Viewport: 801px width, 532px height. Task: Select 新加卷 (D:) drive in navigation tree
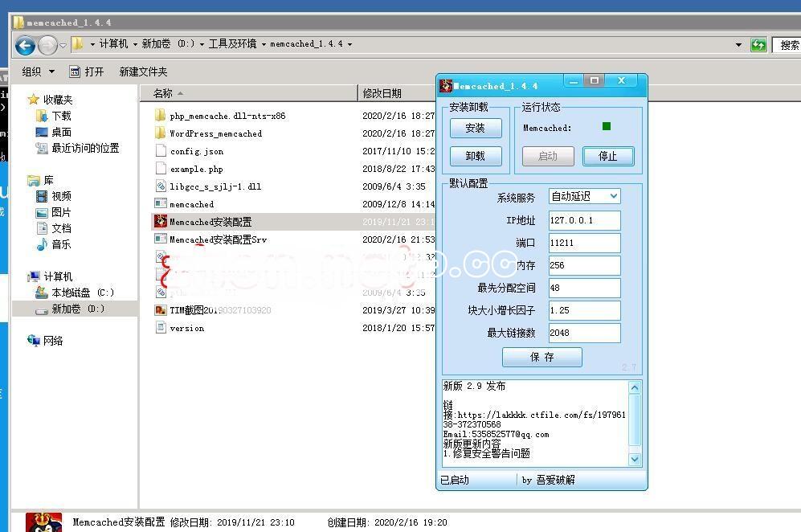pyautogui.click(x=75, y=309)
